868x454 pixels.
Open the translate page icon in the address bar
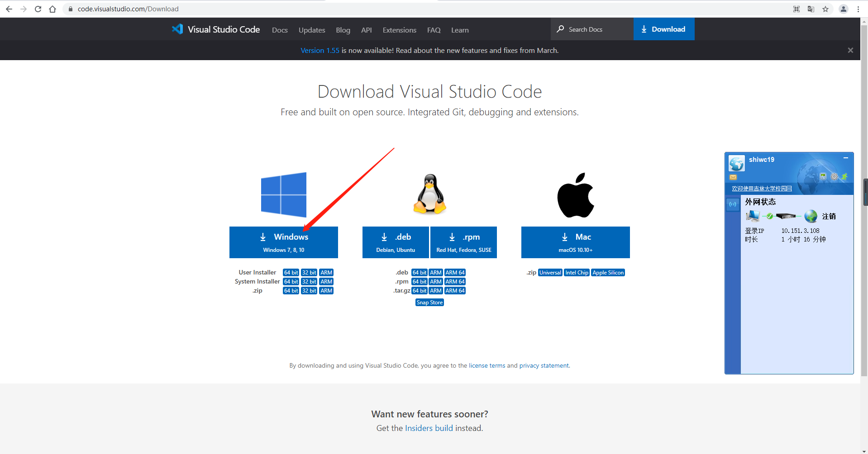pyautogui.click(x=811, y=9)
